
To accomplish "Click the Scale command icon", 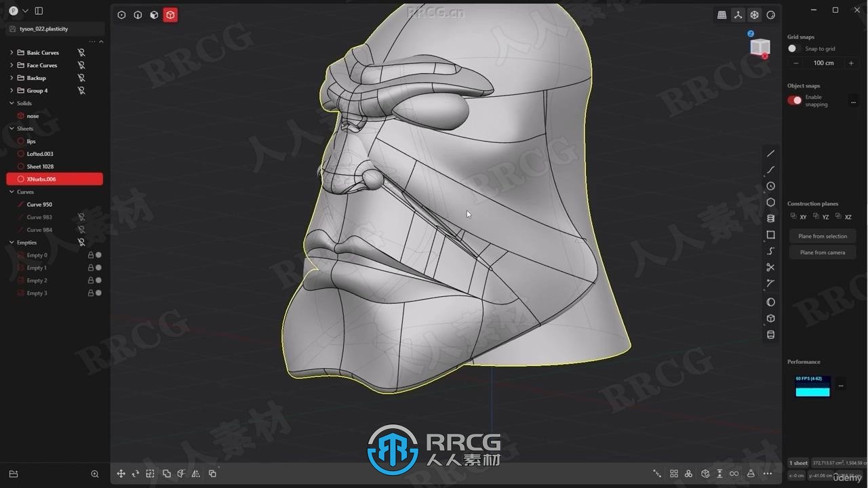I will 151,474.
